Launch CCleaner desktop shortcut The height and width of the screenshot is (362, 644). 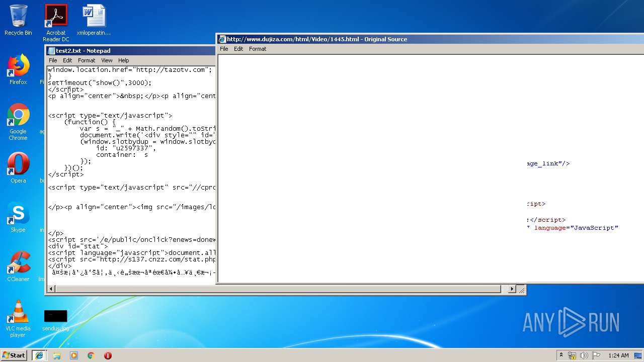tap(18, 266)
